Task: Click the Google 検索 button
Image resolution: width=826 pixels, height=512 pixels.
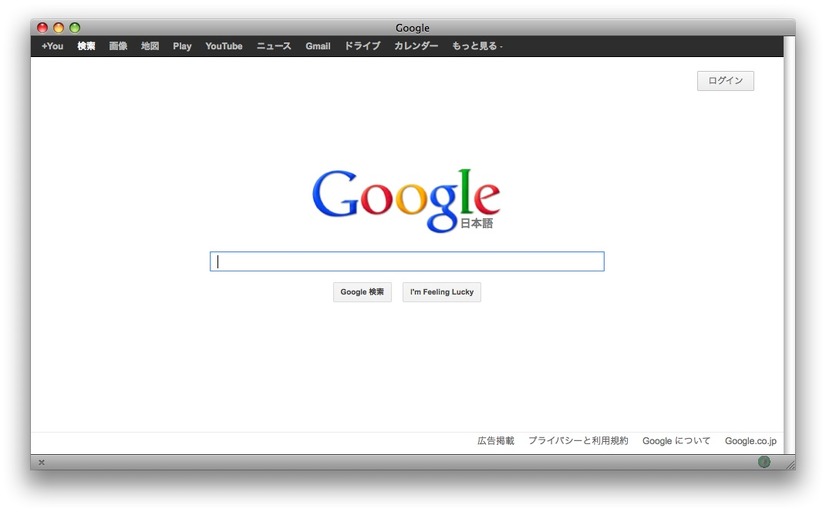Action: click(362, 292)
